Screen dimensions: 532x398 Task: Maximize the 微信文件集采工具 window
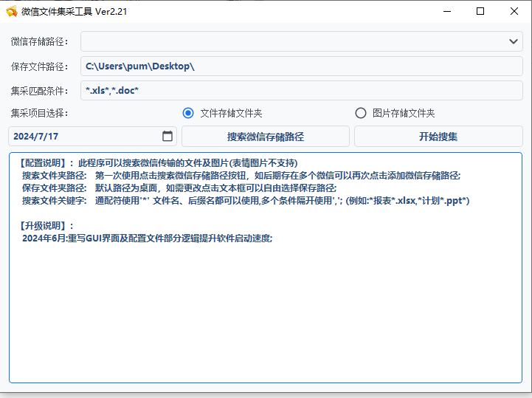coord(480,11)
